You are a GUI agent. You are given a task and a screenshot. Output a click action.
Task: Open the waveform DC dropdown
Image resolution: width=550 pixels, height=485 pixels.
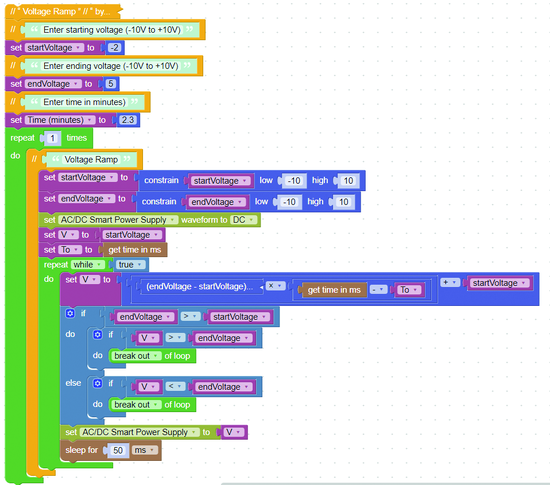pyautogui.click(x=243, y=220)
